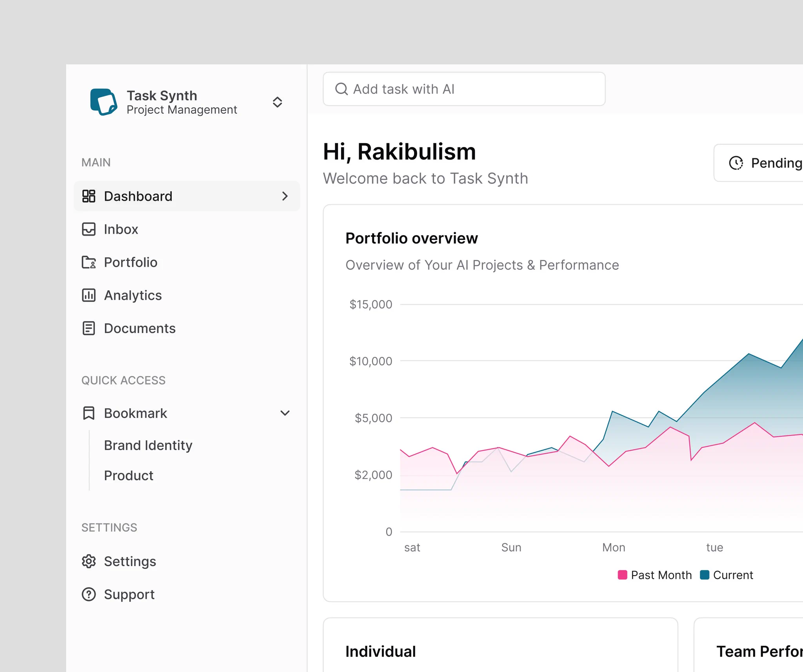This screenshot has height=672, width=803.
Task: Click the Past Month legend label
Action: coord(661,575)
